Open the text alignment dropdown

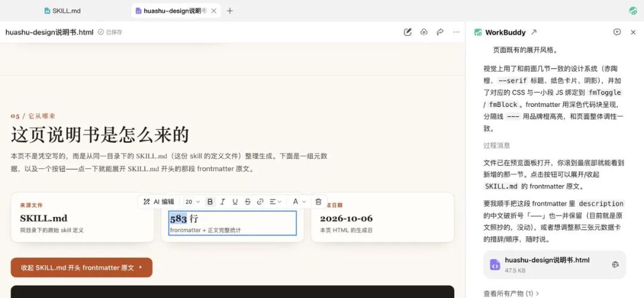click(275, 202)
